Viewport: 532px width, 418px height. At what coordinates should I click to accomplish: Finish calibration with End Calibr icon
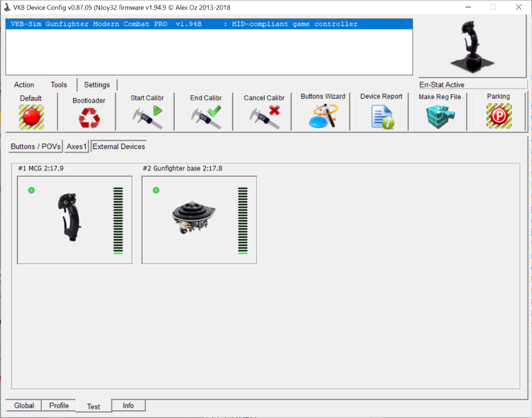click(206, 117)
